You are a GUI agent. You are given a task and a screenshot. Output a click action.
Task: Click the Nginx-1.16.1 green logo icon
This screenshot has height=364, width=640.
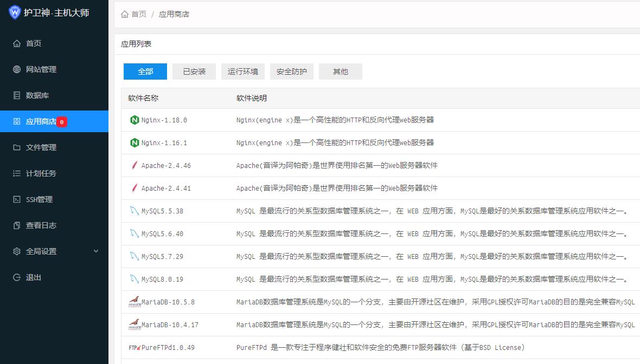click(135, 142)
